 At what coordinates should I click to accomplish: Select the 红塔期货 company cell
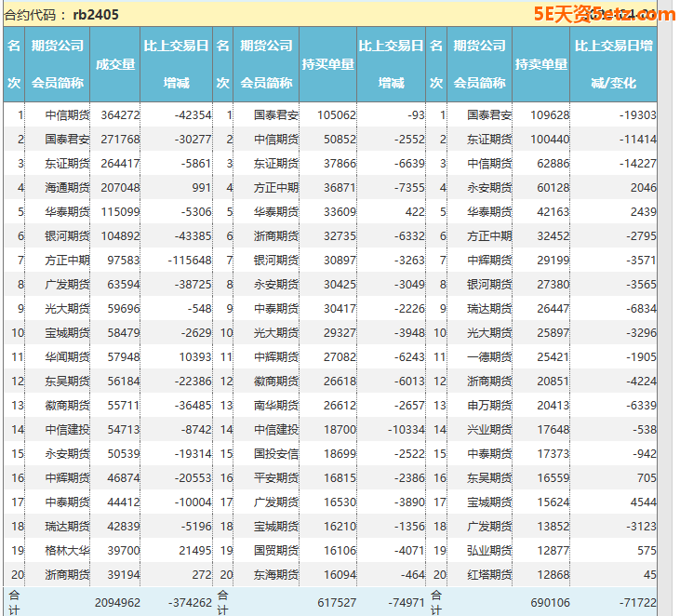[489, 575]
